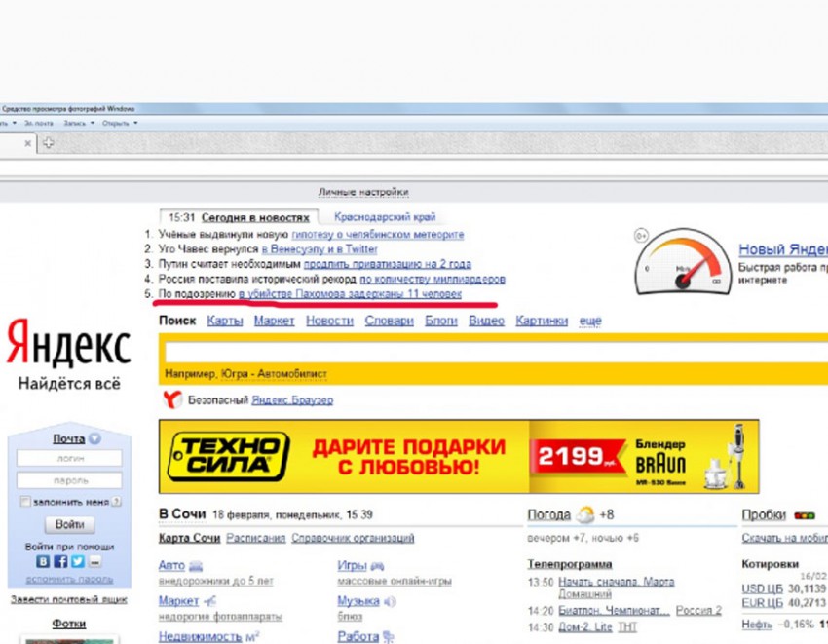Show more social login options button
This screenshot has width=828, height=644.
(x=94, y=562)
